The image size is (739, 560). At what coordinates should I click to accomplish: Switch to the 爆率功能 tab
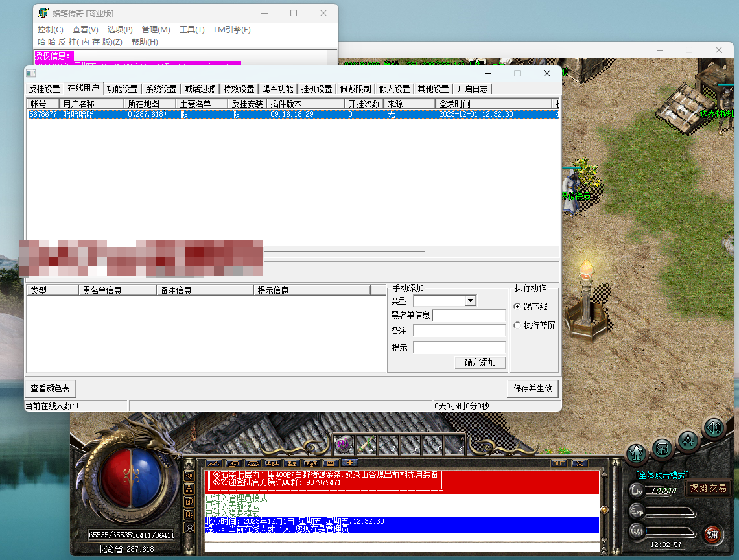pos(277,89)
